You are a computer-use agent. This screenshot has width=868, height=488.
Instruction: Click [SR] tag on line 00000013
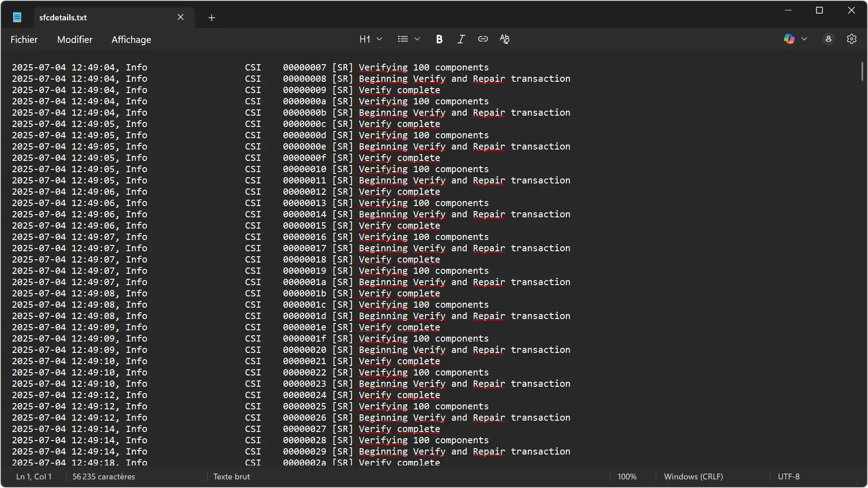pos(342,203)
